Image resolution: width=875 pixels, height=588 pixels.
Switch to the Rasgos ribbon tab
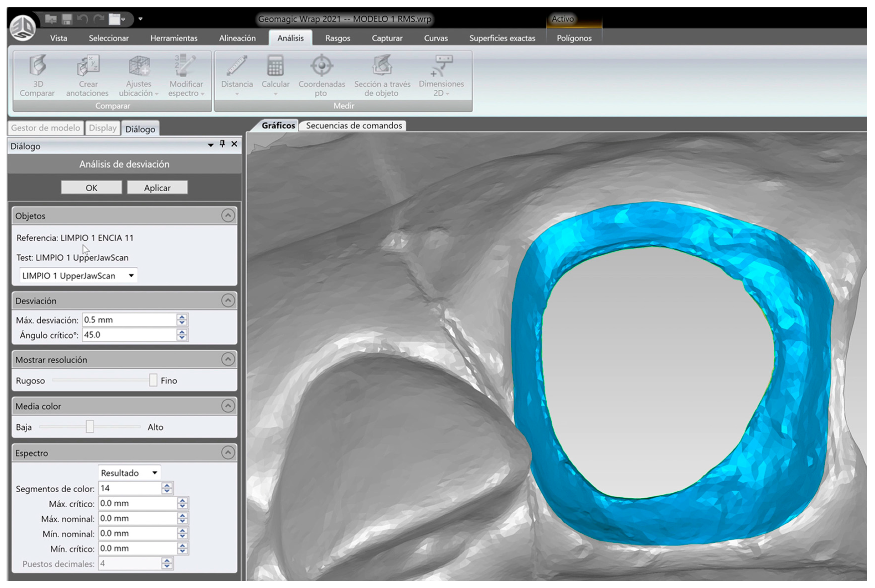(x=337, y=38)
